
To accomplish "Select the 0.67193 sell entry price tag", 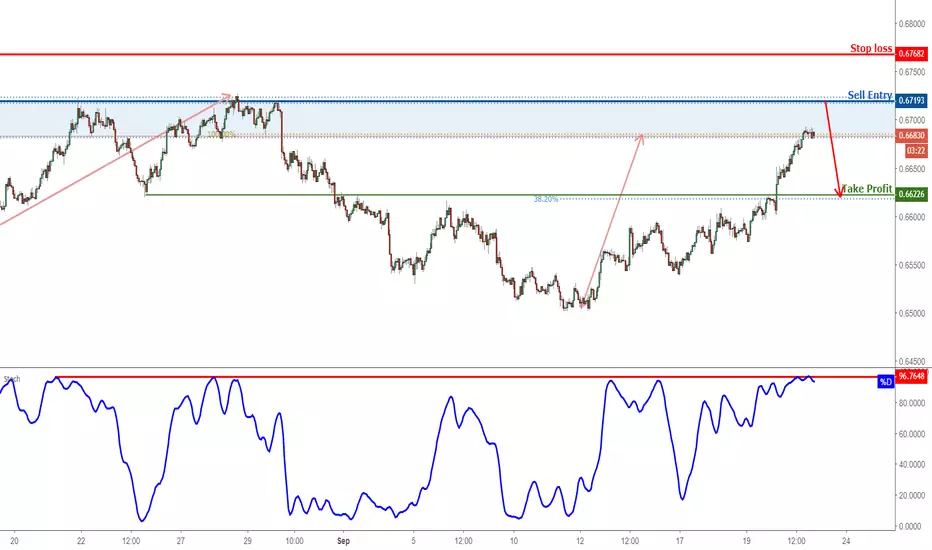I will point(911,100).
